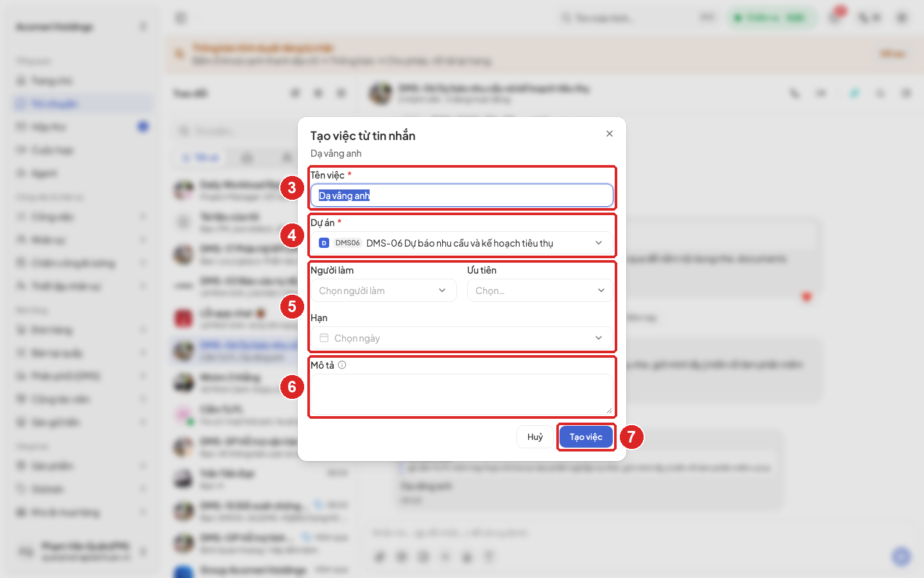
Task: Focus the Tên việc input field
Action: pyautogui.click(x=462, y=196)
